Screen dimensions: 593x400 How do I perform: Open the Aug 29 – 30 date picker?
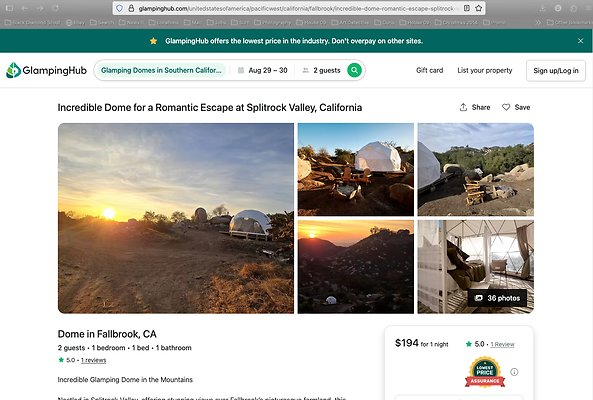[x=262, y=70]
